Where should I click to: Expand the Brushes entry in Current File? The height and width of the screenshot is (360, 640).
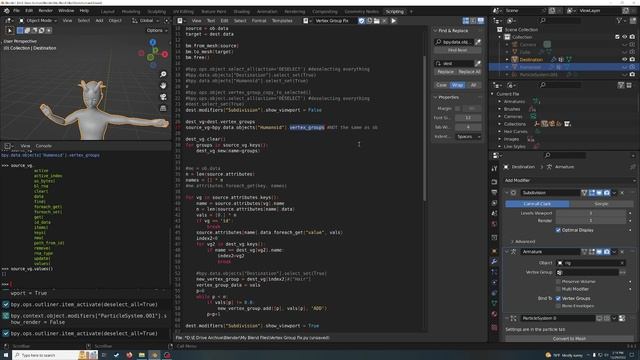tap(500, 109)
